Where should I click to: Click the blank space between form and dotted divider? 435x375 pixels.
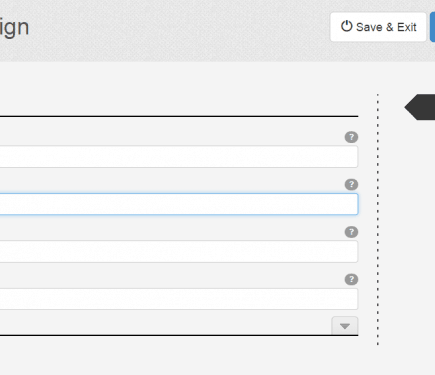point(367,219)
